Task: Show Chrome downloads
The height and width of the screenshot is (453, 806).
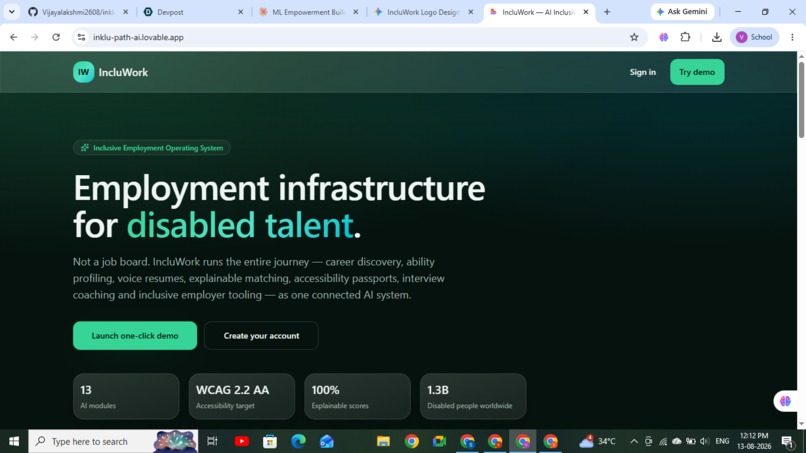Action: (717, 37)
